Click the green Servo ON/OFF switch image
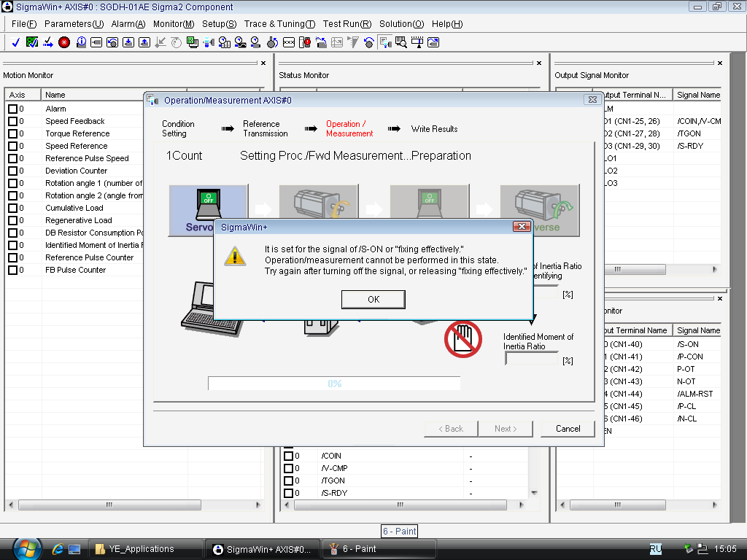This screenshot has height=560, width=747. point(209,203)
